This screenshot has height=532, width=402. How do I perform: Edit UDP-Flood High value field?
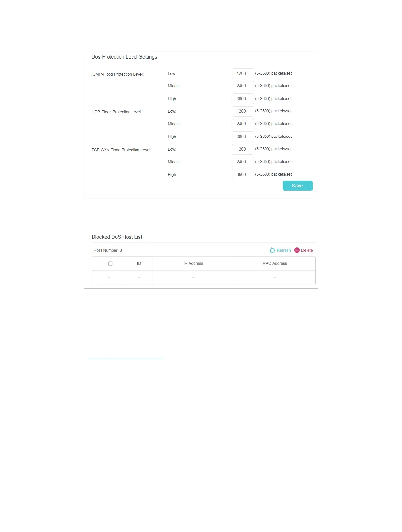(x=243, y=137)
